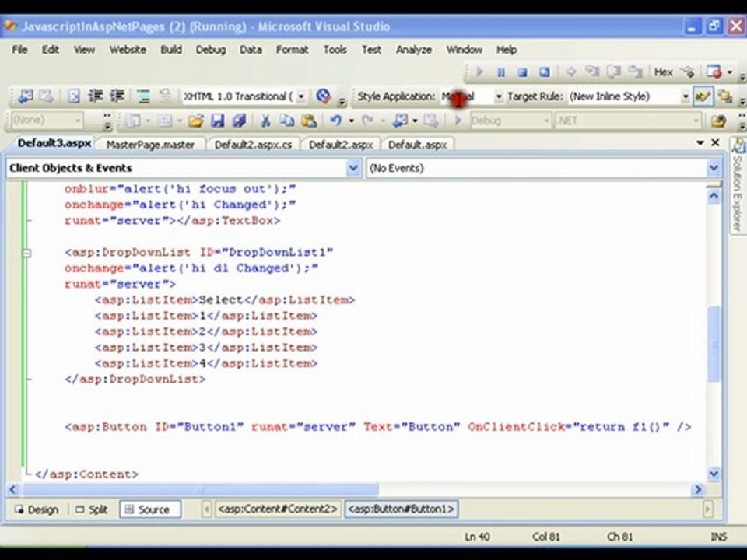Switch to the Default.aspx tab

[417, 145]
